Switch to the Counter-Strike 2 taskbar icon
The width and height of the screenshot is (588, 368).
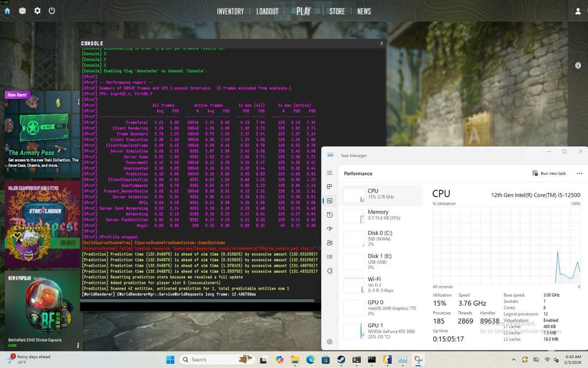pyautogui.click(x=387, y=360)
